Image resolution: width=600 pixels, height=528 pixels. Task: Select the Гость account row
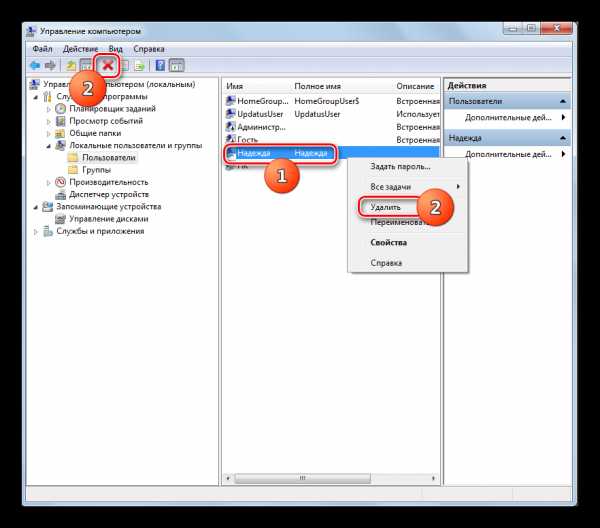point(332,139)
